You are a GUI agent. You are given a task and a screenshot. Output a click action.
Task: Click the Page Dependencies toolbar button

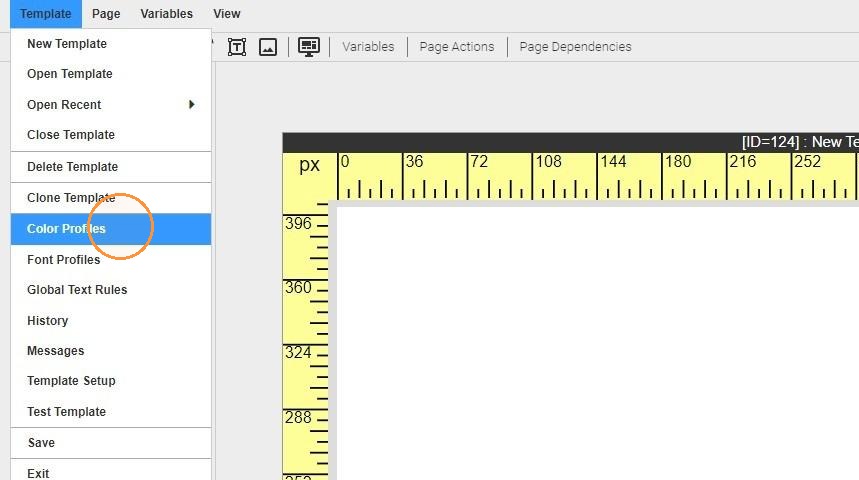(x=575, y=47)
